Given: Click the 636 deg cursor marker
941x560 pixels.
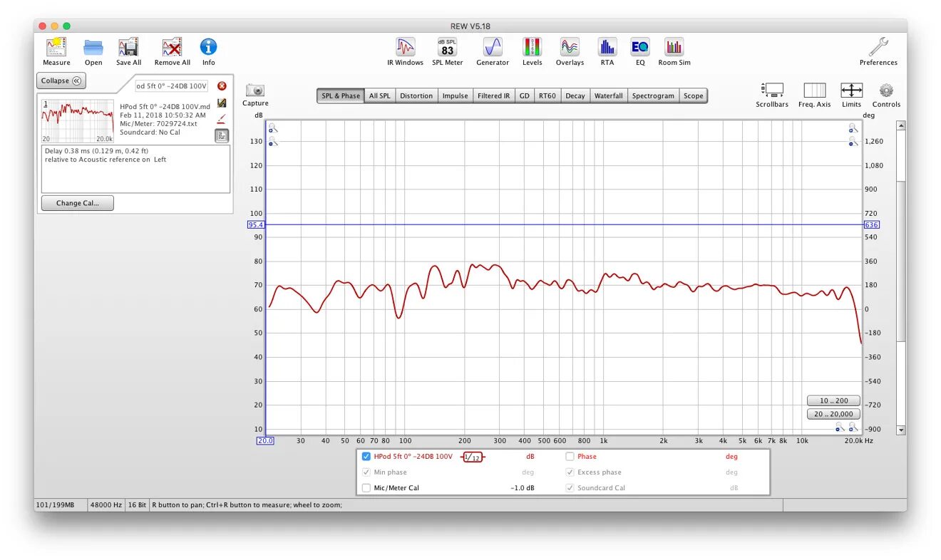Looking at the screenshot, I should point(872,224).
